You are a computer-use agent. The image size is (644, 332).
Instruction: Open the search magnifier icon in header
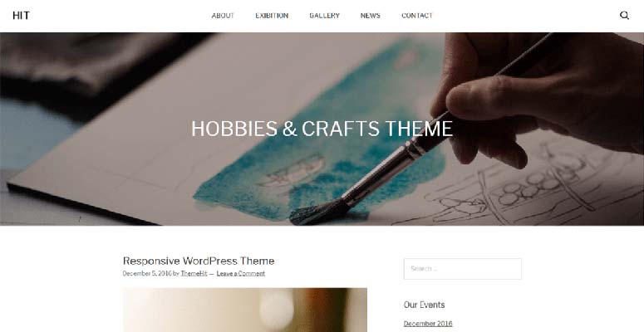(624, 16)
